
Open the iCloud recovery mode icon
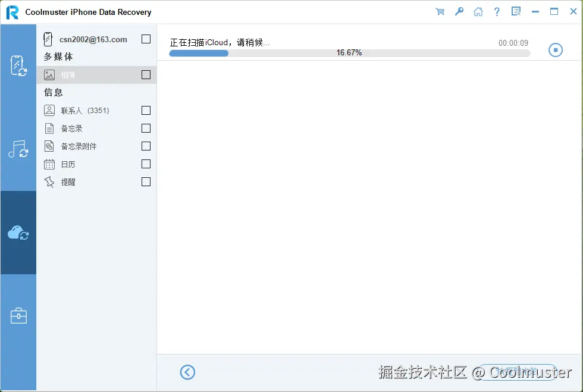coord(18,233)
